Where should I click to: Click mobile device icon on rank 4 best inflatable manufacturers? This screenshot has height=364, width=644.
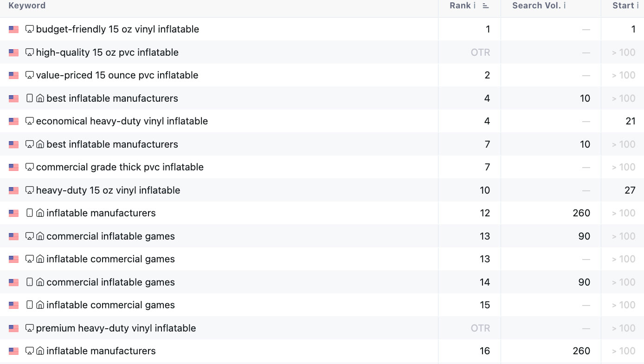tap(30, 98)
